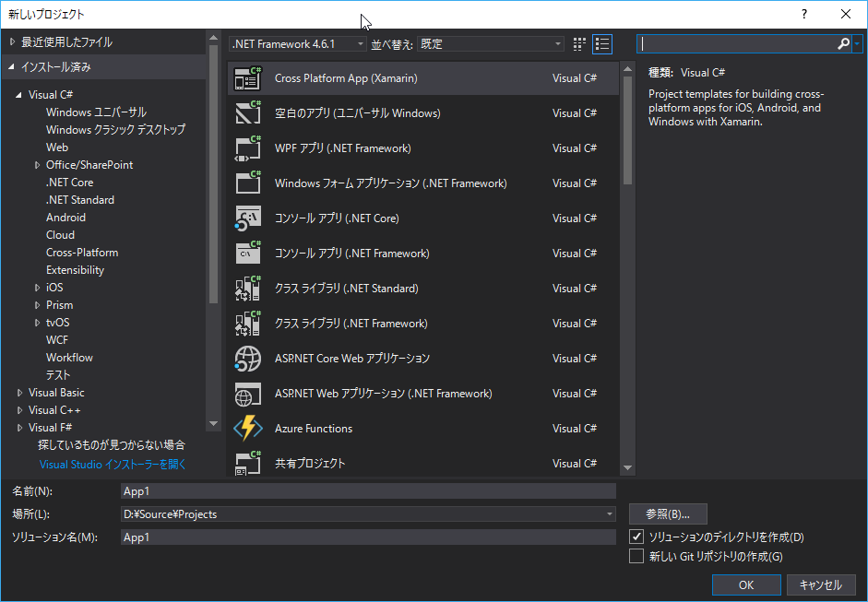Viewport: 868px width, 602px height.
Task: Pick the Windows フォーム アプリケーション icon
Action: pos(247,183)
